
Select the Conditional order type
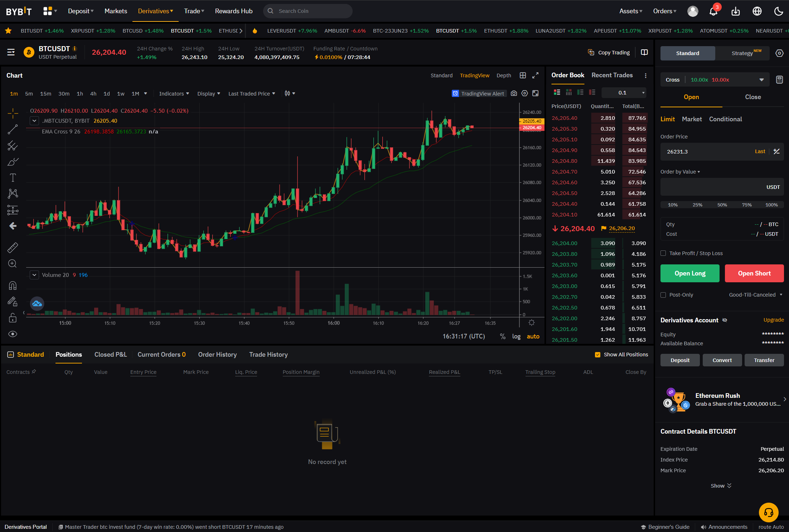click(725, 119)
